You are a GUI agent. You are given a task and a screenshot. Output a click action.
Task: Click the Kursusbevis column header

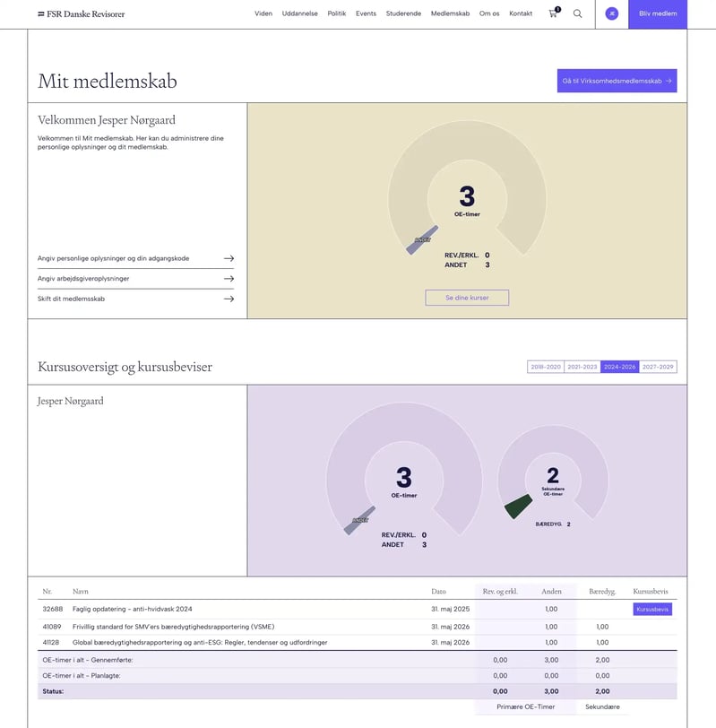(651, 592)
